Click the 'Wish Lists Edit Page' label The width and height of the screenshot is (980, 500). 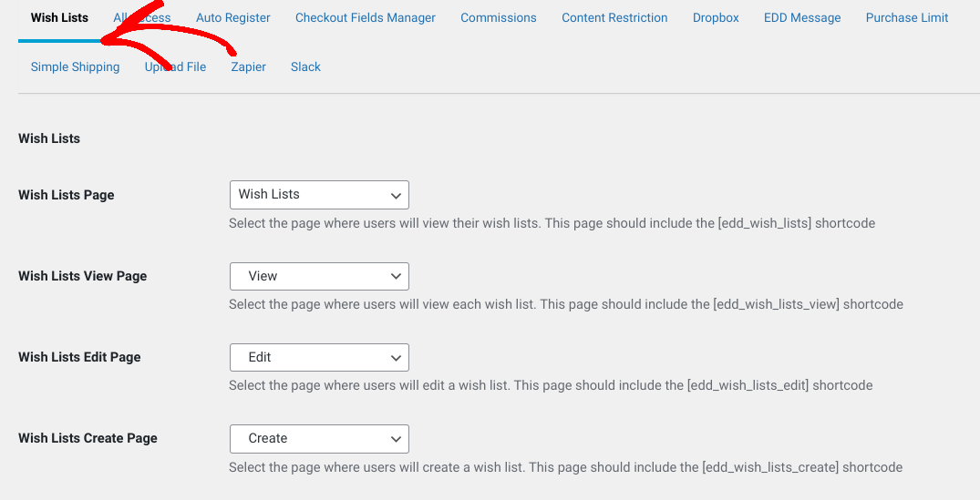coord(79,357)
